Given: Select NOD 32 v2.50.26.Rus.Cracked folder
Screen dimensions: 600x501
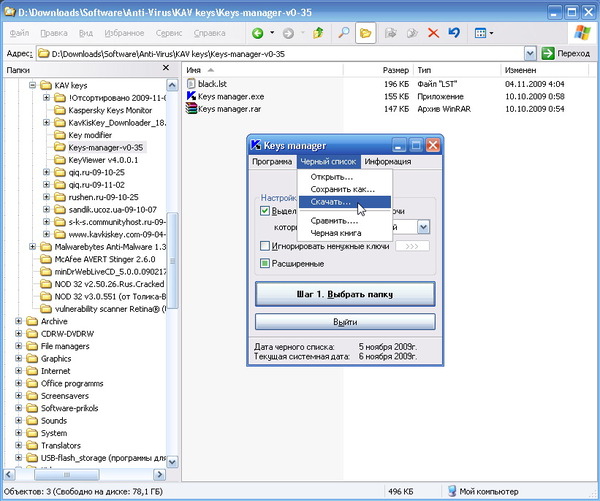Looking at the screenshot, I should [x=109, y=284].
